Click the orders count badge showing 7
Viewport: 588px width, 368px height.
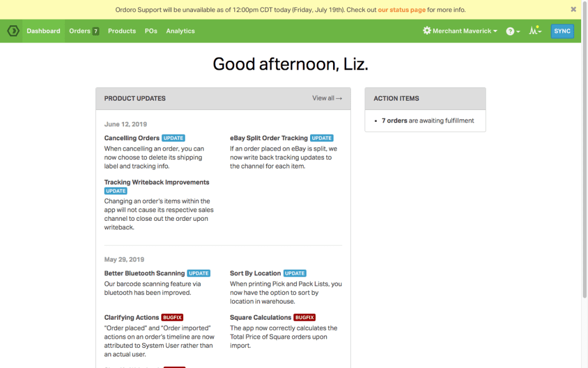(x=96, y=31)
